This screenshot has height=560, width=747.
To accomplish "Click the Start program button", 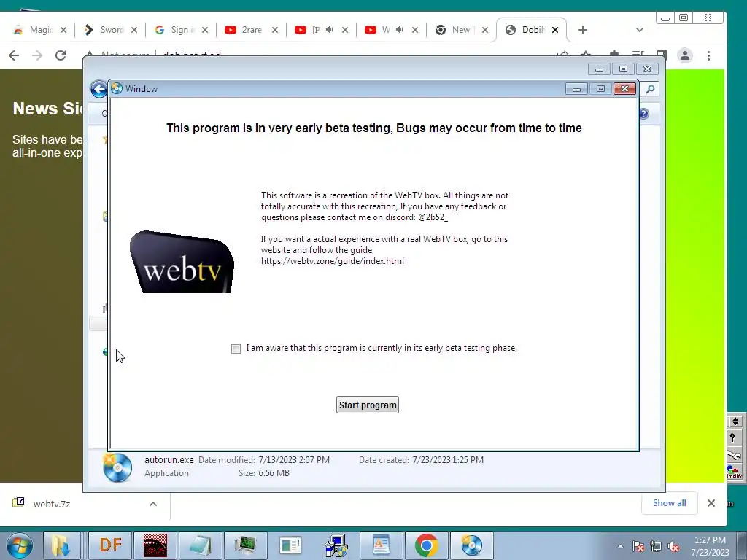I will point(368,405).
